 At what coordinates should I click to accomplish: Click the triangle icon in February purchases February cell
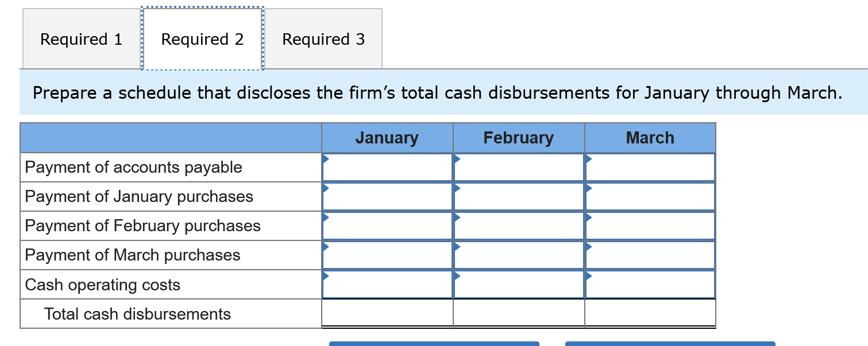[457, 218]
